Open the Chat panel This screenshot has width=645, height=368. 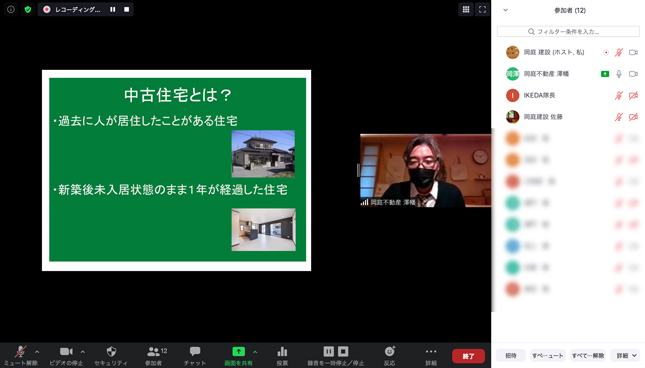point(195,356)
